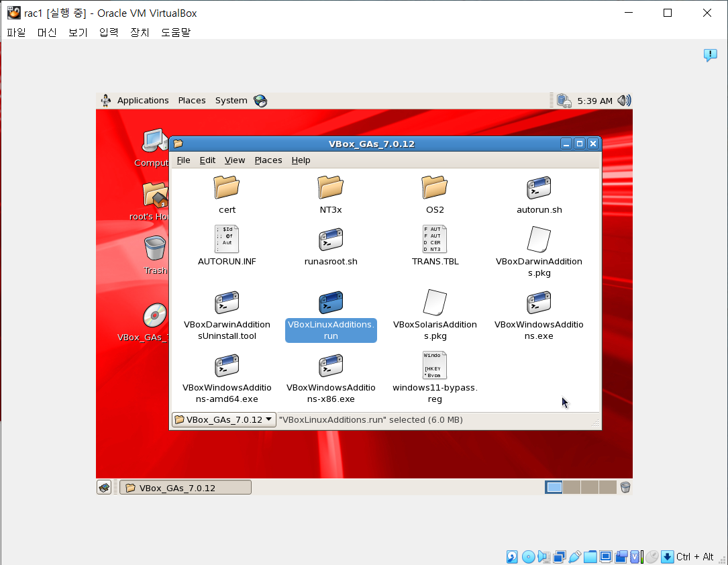
Task: Click the Show Desktop button in bottom panel
Action: (x=104, y=487)
